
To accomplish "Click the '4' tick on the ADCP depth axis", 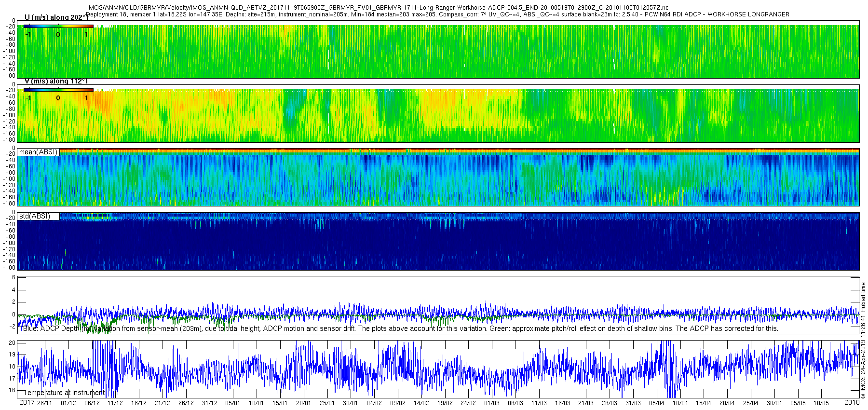I will tap(14, 290).
